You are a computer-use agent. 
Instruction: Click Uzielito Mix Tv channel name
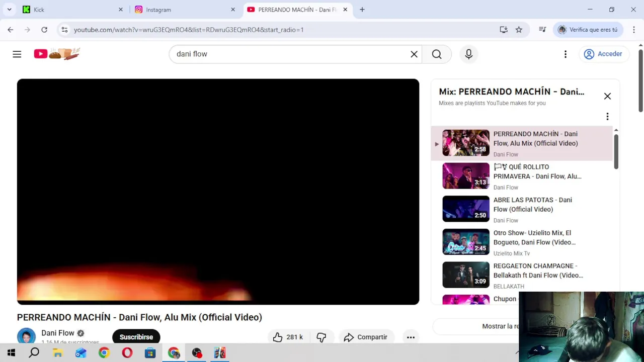pyautogui.click(x=512, y=253)
